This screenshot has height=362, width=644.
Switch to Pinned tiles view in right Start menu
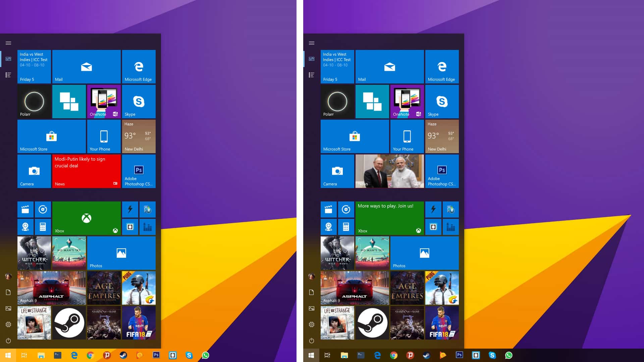click(312, 59)
